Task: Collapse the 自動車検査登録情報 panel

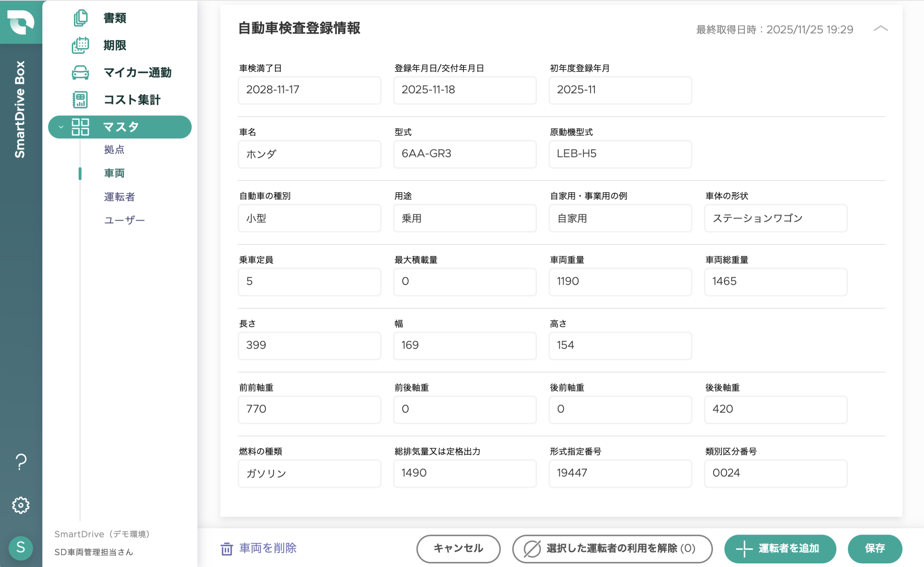Action: 881,29
